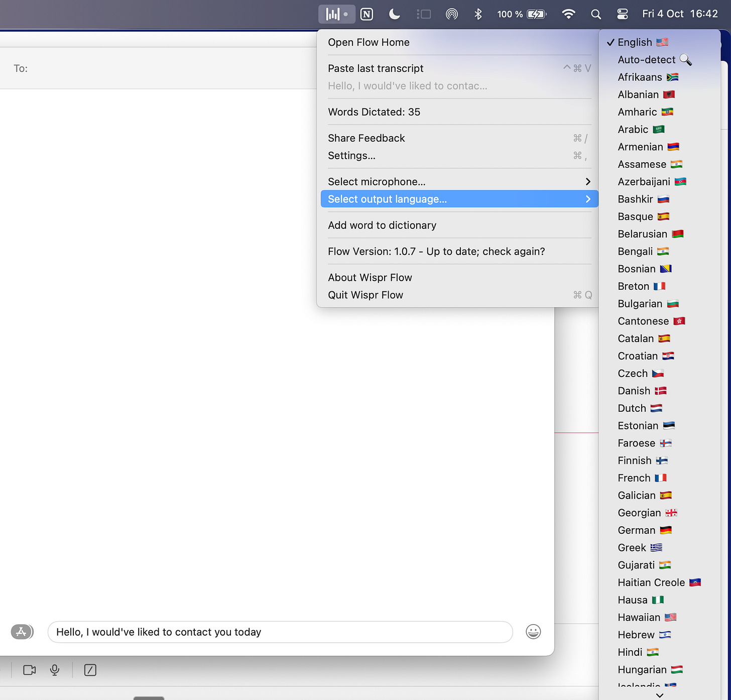Choose Hawaiian in language list
The width and height of the screenshot is (731, 700).
[660, 618]
